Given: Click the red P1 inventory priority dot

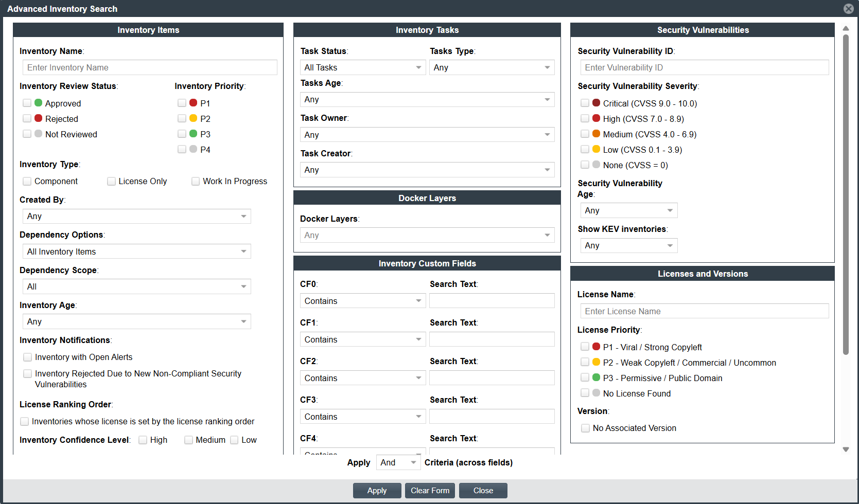Looking at the screenshot, I should 193,103.
